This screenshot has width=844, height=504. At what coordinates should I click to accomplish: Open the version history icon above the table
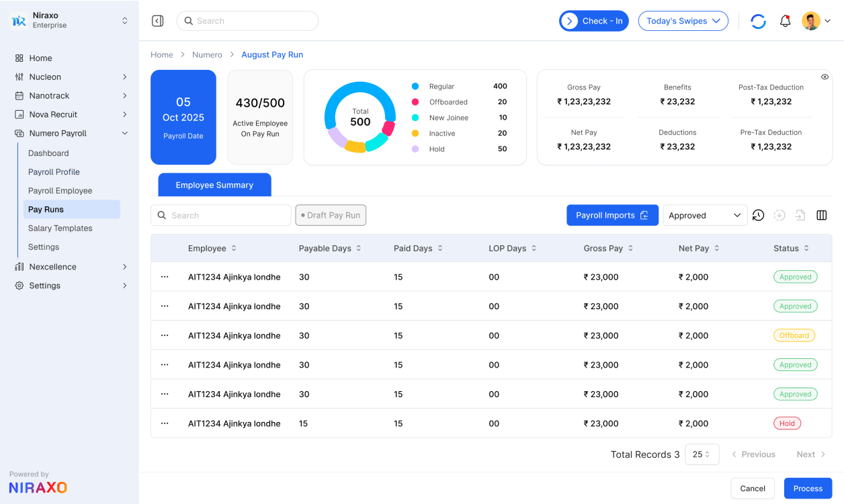(758, 215)
